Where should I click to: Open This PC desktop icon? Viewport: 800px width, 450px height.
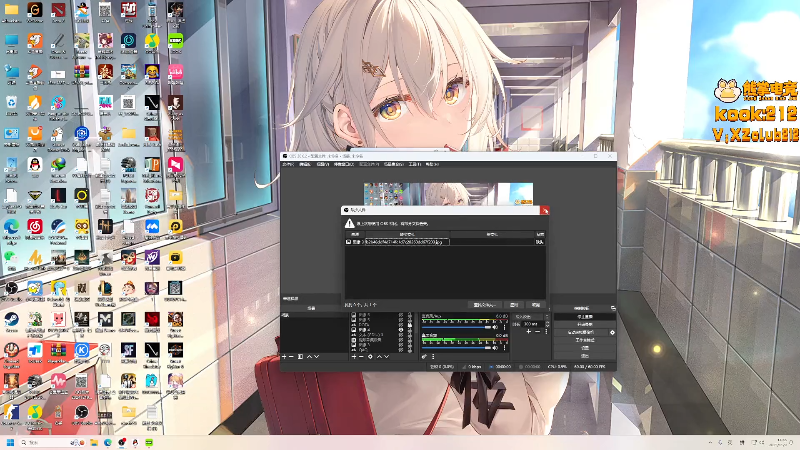tap(11, 43)
